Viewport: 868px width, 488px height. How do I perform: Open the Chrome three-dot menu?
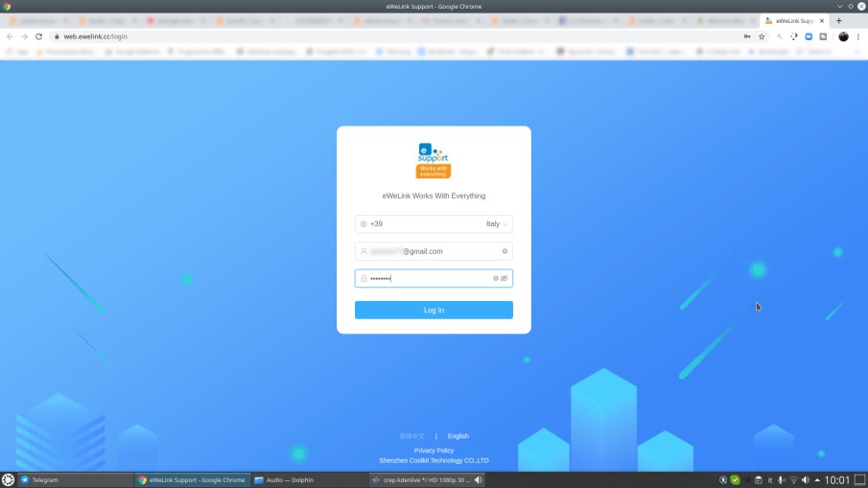tap(858, 36)
